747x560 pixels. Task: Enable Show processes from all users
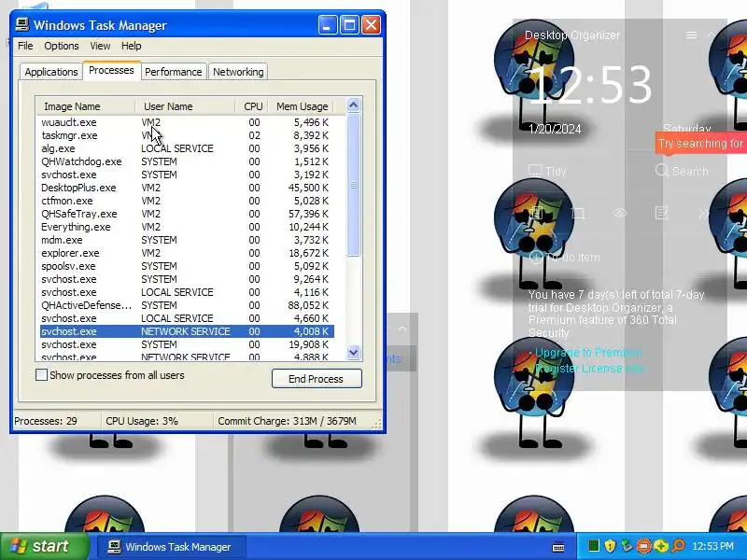point(41,375)
